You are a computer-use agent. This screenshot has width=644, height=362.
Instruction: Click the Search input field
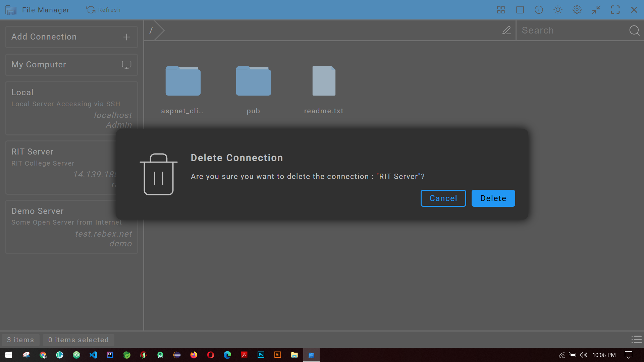pyautogui.click(x=570, y=30)
